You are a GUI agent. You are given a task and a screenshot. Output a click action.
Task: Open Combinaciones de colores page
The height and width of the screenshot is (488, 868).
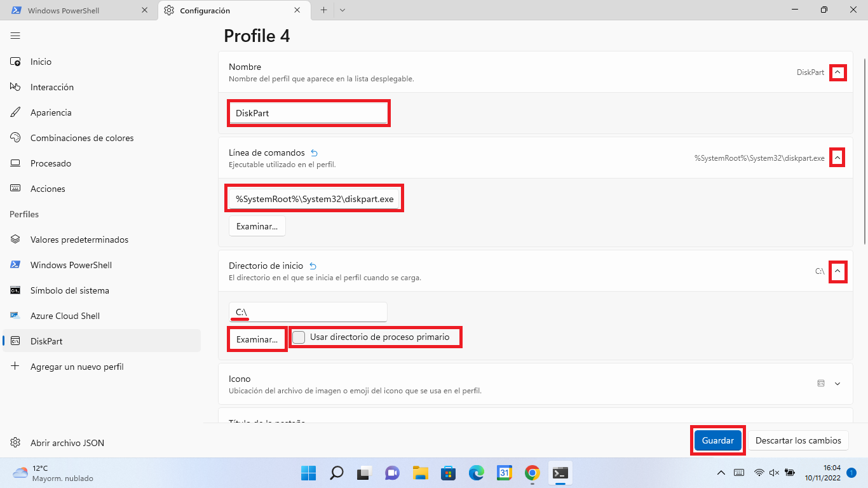coord(102,138)
